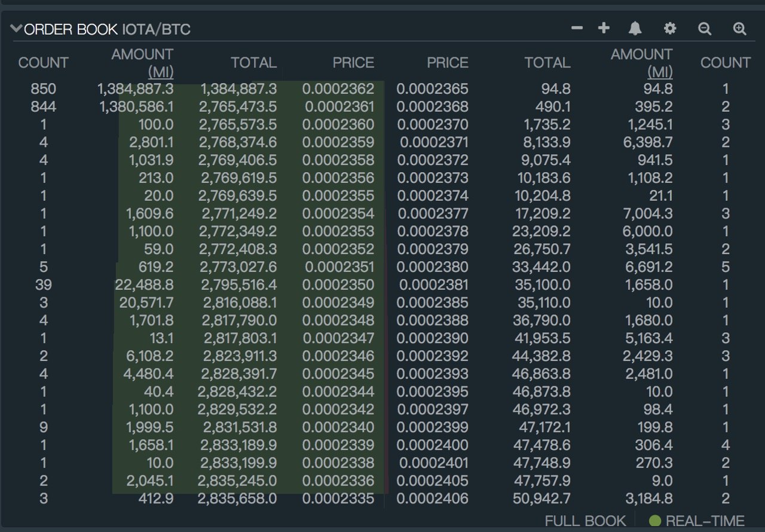
Task: Open the FULL BOOK link
Action: tap(585, 521)
